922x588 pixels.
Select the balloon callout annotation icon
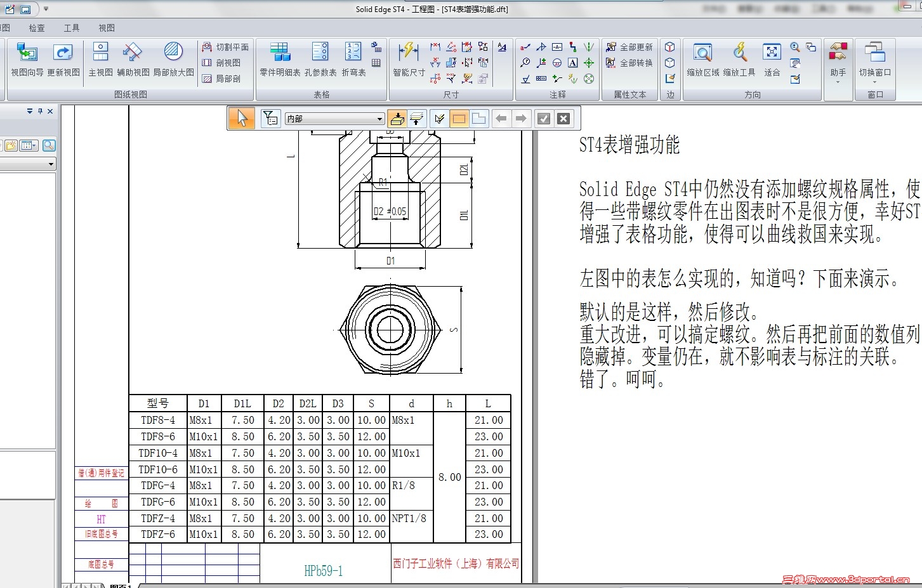coord(525,63)
